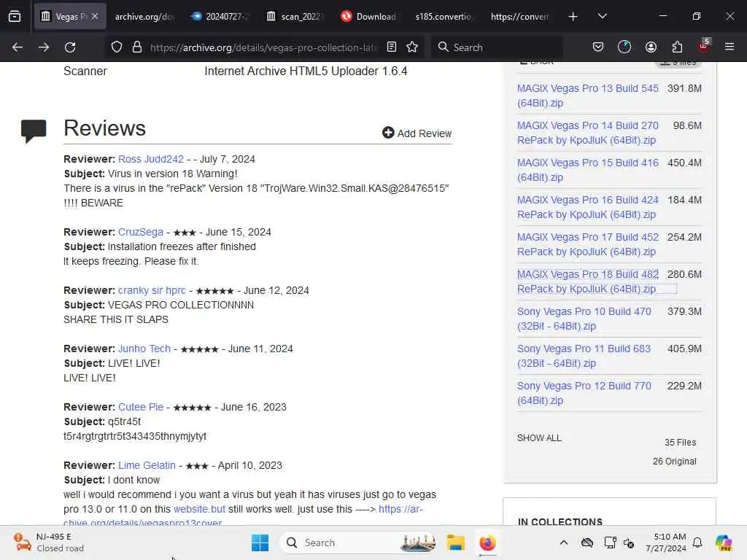Open reviewer Lime Gelatin profile
This screenshot has width=747, height=560.
coord(147,465)
